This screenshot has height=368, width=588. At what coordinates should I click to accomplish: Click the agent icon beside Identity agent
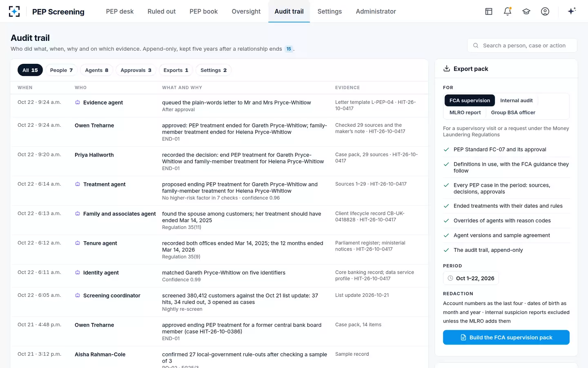click(78, 273)
